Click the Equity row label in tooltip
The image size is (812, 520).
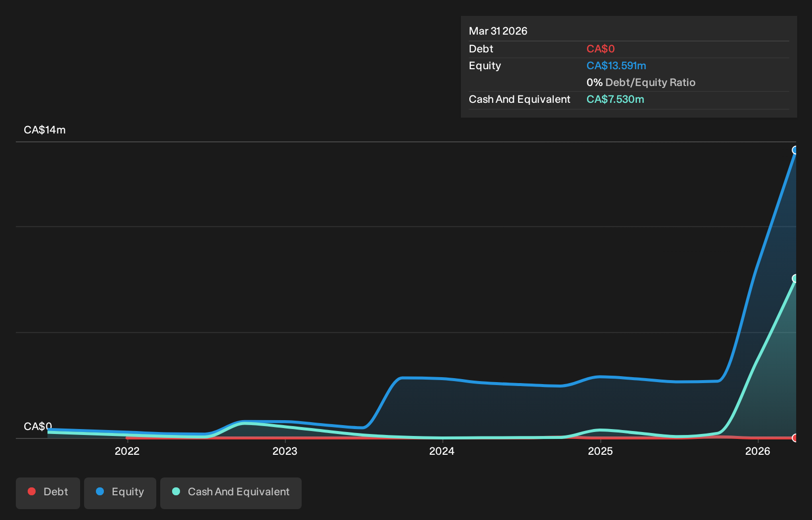(x=485, y=66)
